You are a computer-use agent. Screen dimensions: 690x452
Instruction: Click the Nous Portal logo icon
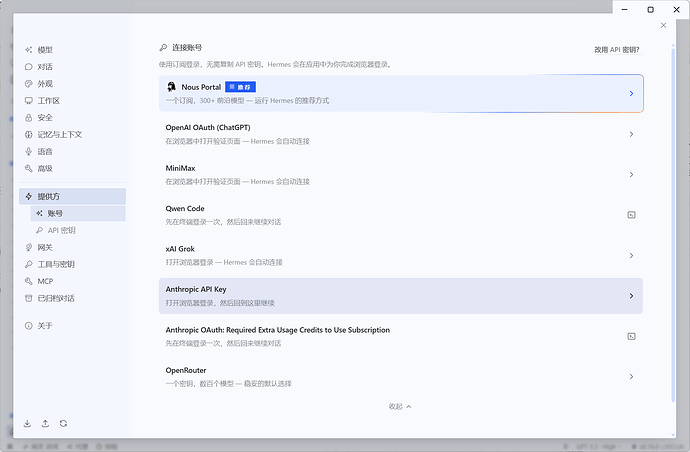coord(172,87)
